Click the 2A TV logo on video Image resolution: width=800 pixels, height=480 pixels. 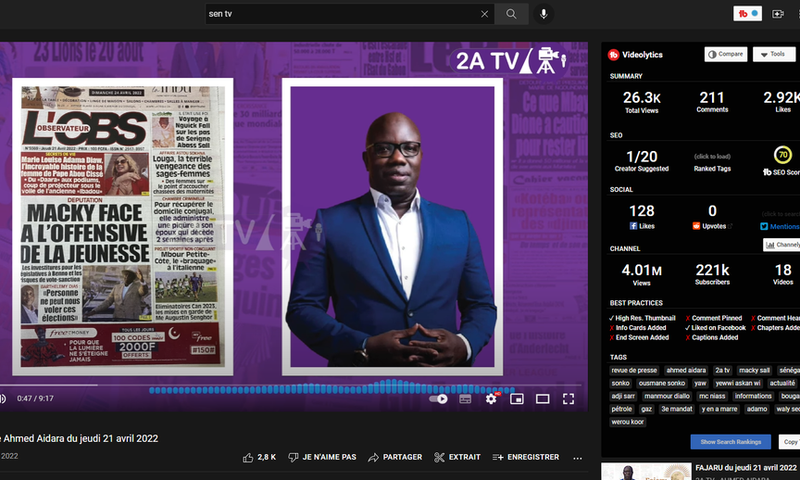(510, 61)
